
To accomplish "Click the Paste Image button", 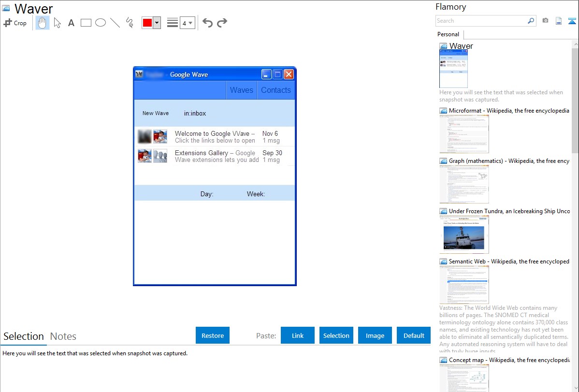I will point(375,335).
